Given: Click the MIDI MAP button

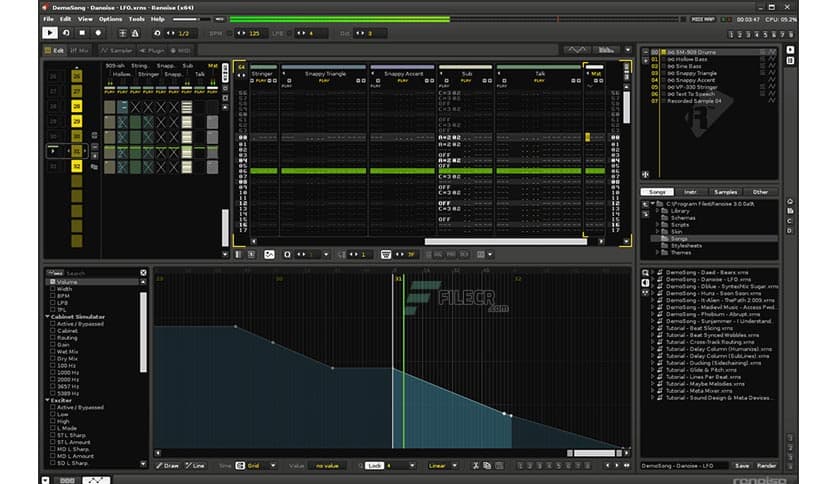Looking at the screenshot, I should (703, 19).
